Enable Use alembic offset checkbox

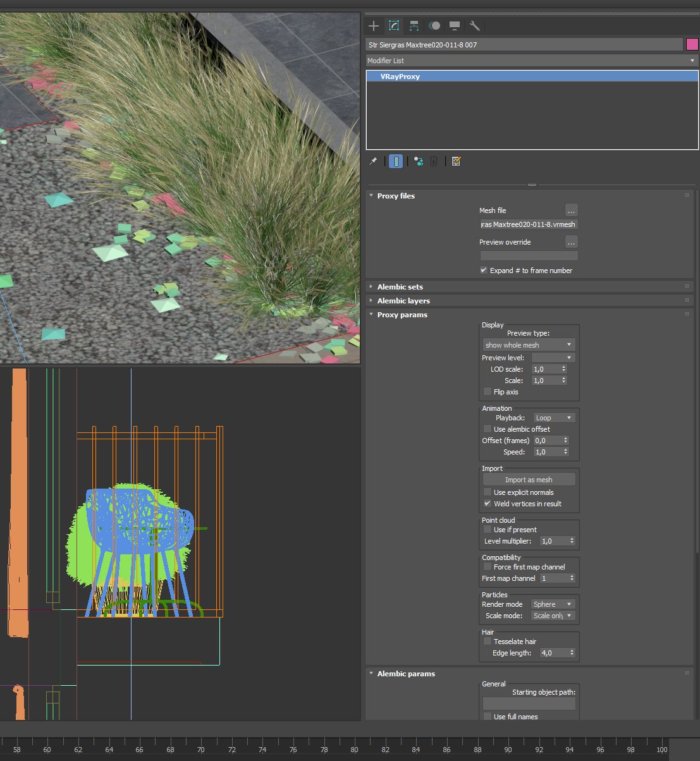(x=488, y=429)
